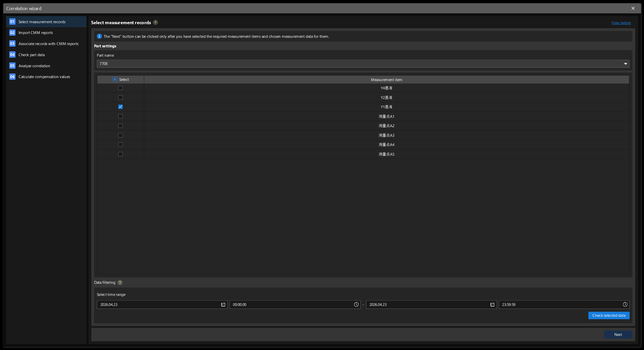Go to Import CMM reports step

(36, 33)
